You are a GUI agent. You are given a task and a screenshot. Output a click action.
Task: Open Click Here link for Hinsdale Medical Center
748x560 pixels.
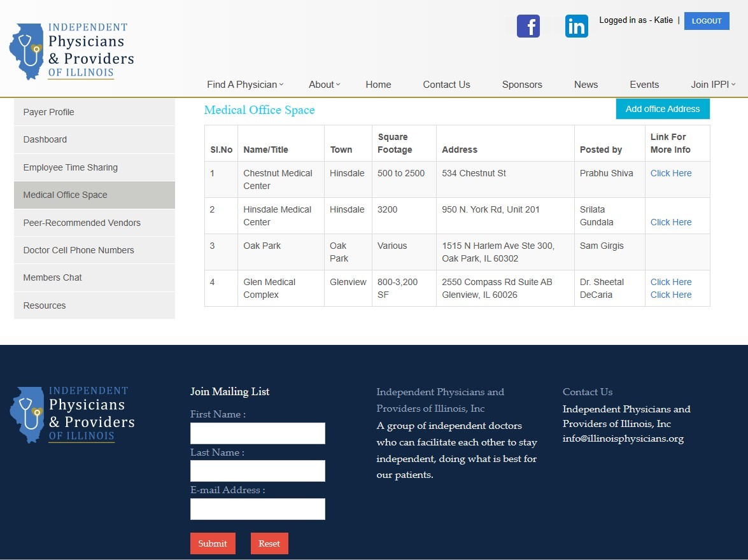click(671, 222)
